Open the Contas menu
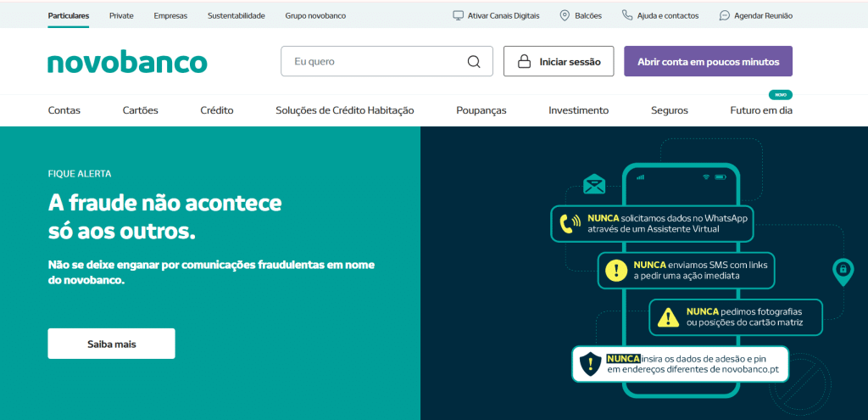 [64, 110]
